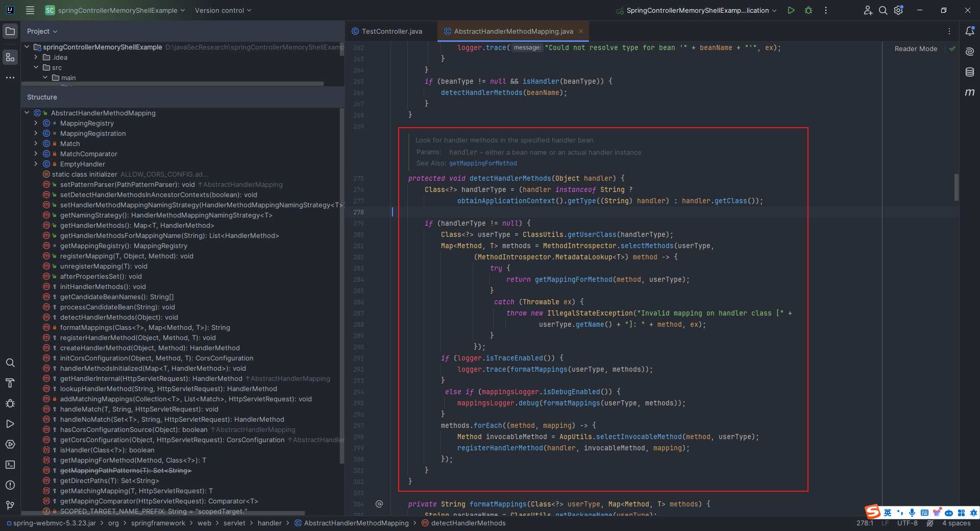Image resolution: width=980 pixels, height=531 pixels.
Task: Expand MappingRegistry class node
Action: click(36, 123)
